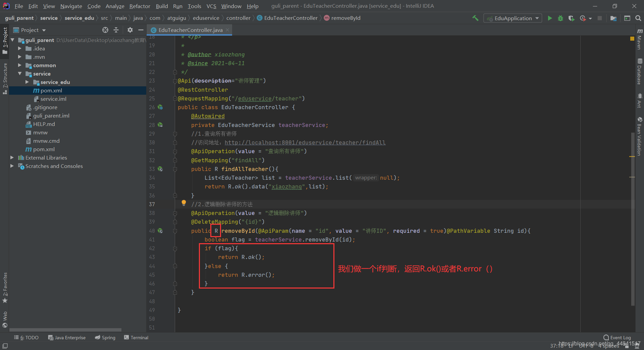Viewport: 644px width, 350px height.
Task: Click the Project panel horizontal scrollbar
Action: click(65, 330)
